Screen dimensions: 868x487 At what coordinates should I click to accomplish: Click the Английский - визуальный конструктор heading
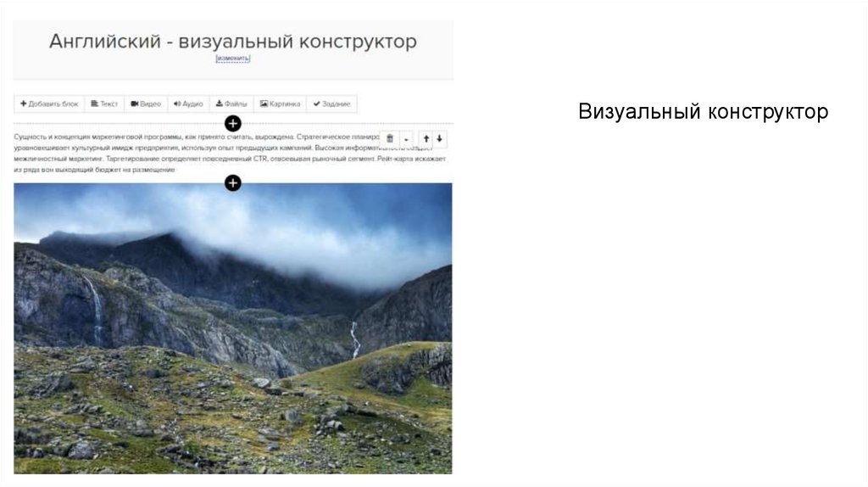pos(233,41)
